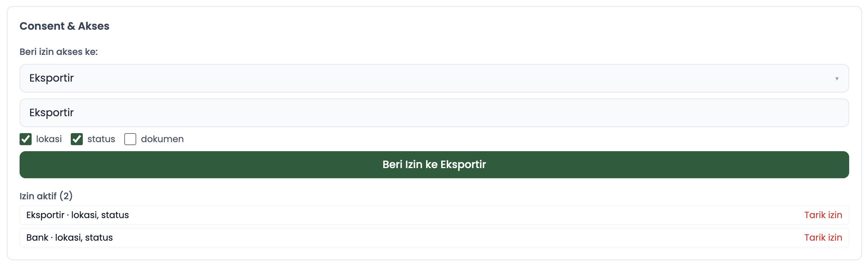Click the lokasi, status text of the Bank entry
The height and width of the screenshot is (267, 868).
click(84, 238)
